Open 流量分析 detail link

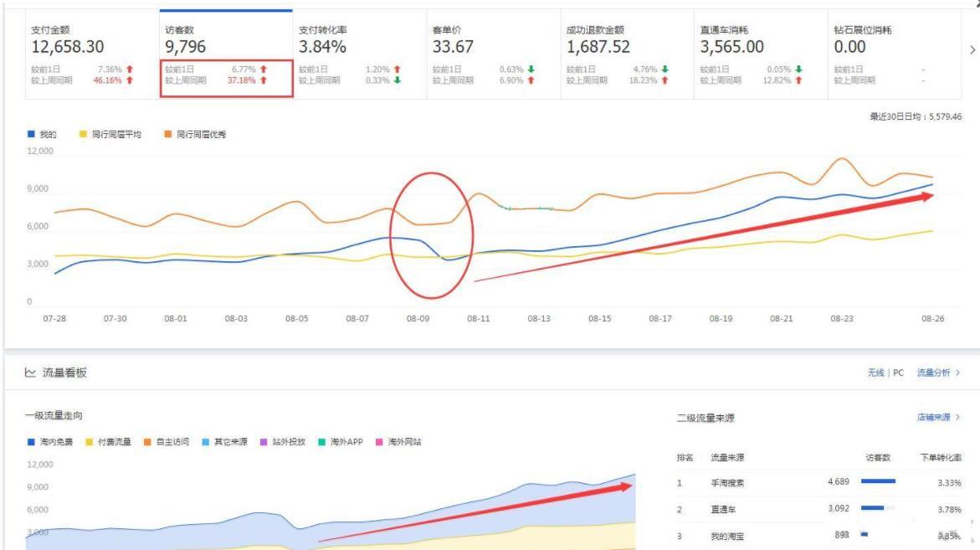(x=937, y=373)
